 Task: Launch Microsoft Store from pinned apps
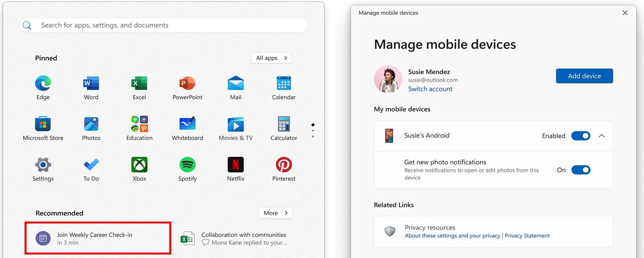(43, 128)
